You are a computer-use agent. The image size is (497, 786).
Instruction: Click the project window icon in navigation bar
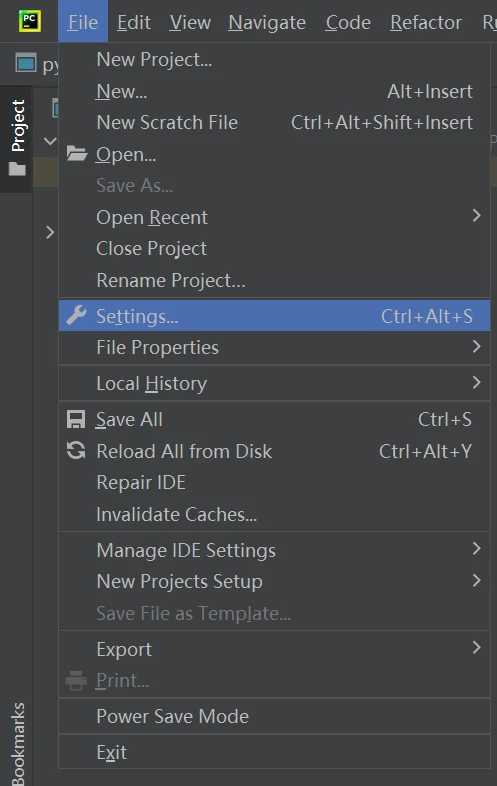[26, 64]
